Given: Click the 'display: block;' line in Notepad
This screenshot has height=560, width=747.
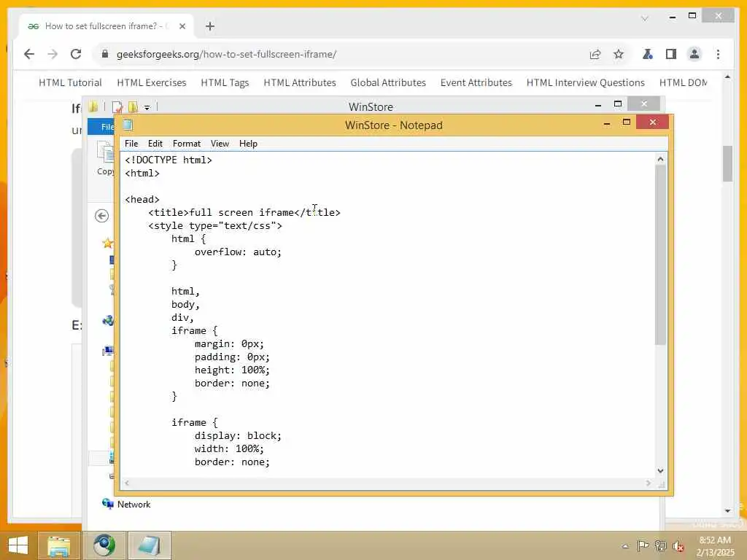Looking at the screenshot, I should coord(238,436).
